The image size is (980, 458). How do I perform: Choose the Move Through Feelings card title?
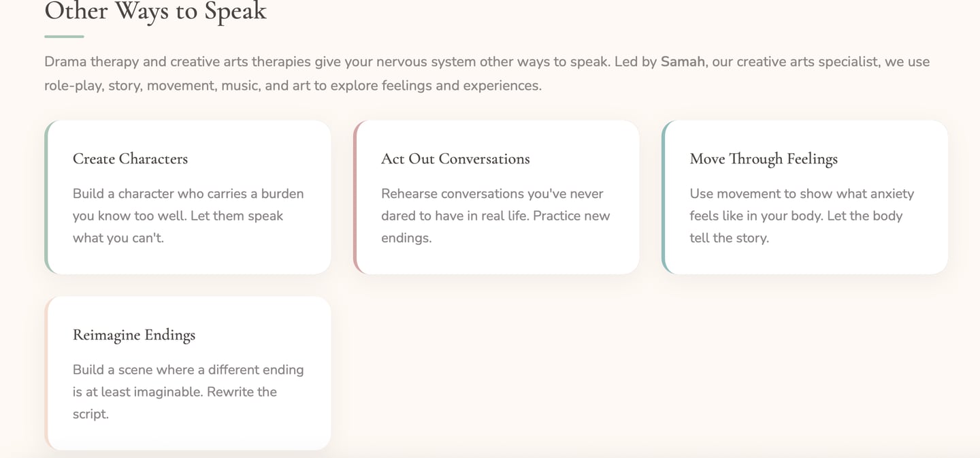click(763, 159)
